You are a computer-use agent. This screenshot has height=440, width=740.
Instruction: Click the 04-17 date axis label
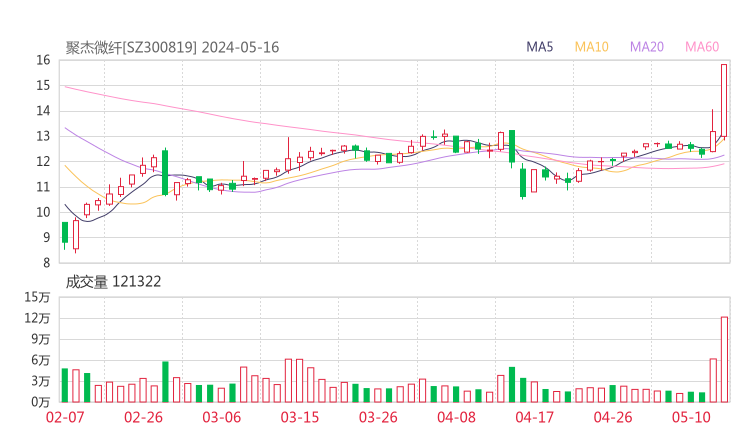[x=534, y=417]
